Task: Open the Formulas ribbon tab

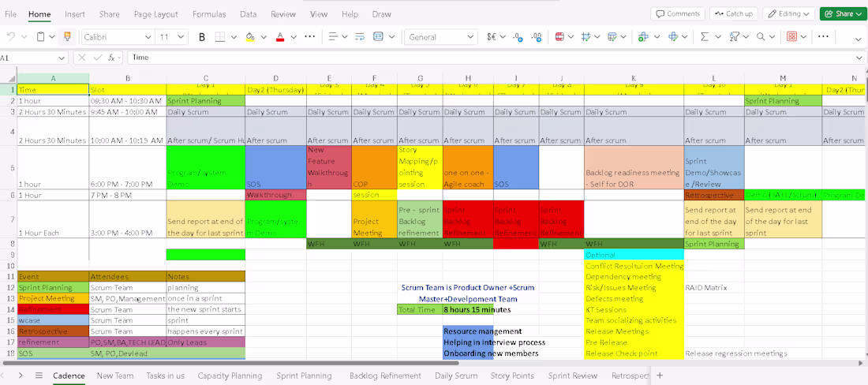Action: coord(209,14)
